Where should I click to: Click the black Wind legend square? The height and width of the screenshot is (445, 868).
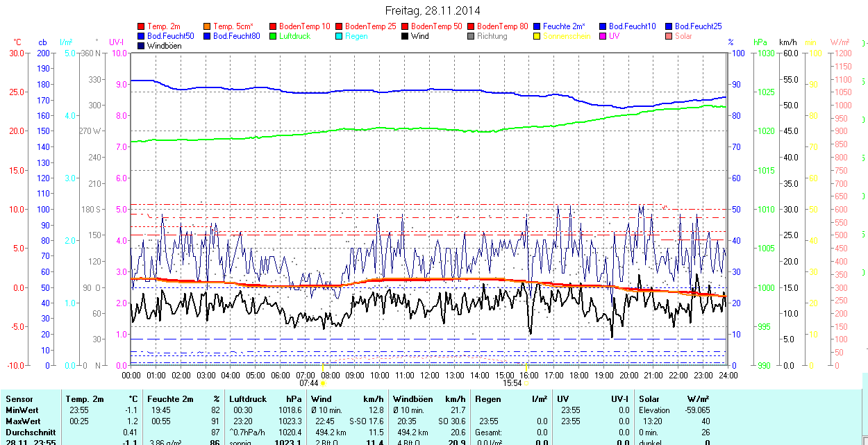(x=406, y=36)
